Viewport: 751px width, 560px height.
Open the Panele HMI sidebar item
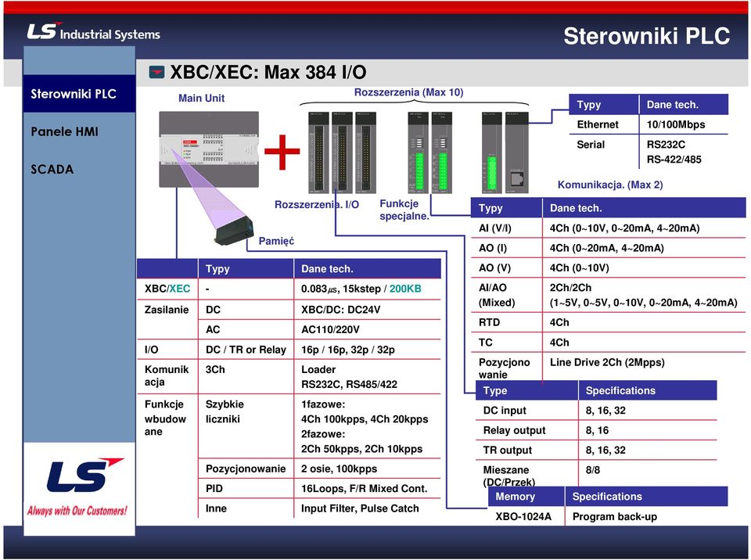[64, 131]
